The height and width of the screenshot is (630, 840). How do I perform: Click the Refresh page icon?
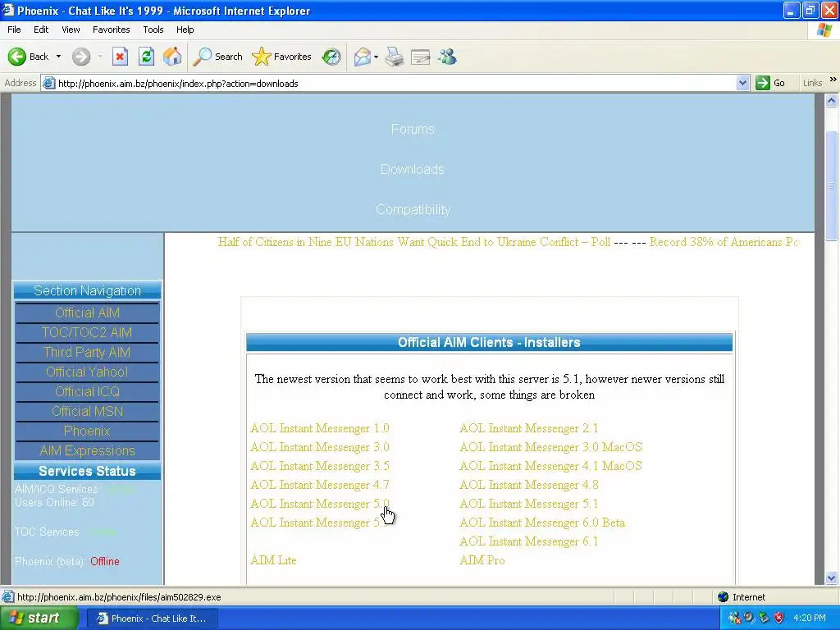[x=146, y=57]
